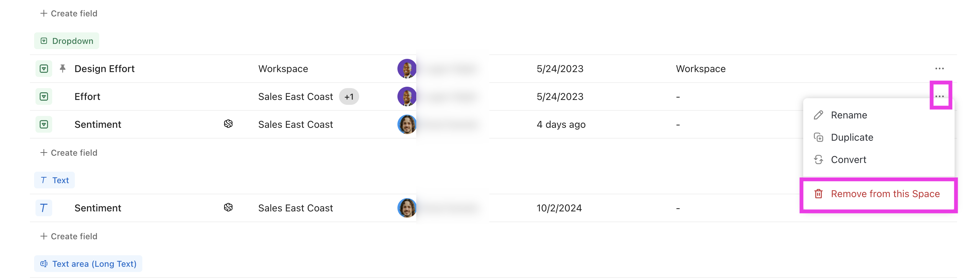Viewport: 980px width, 280px height.
Task: Collapse the Dropdown field group tag
Action: click(66, 41)
